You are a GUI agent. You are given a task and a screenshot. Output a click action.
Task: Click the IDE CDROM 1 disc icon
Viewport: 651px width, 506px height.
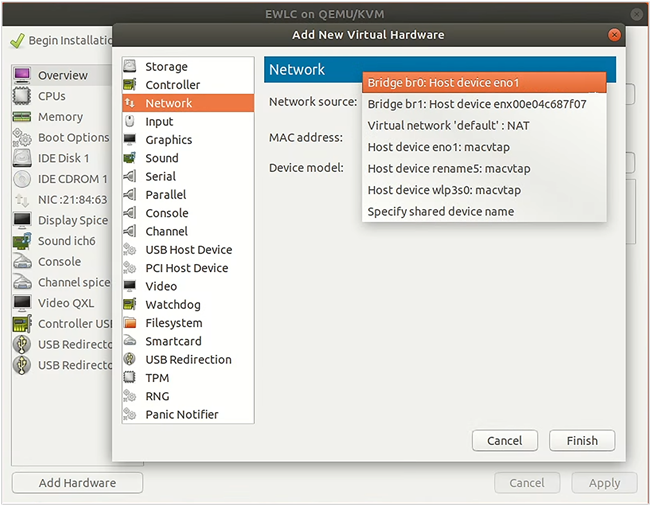[22, 178]
